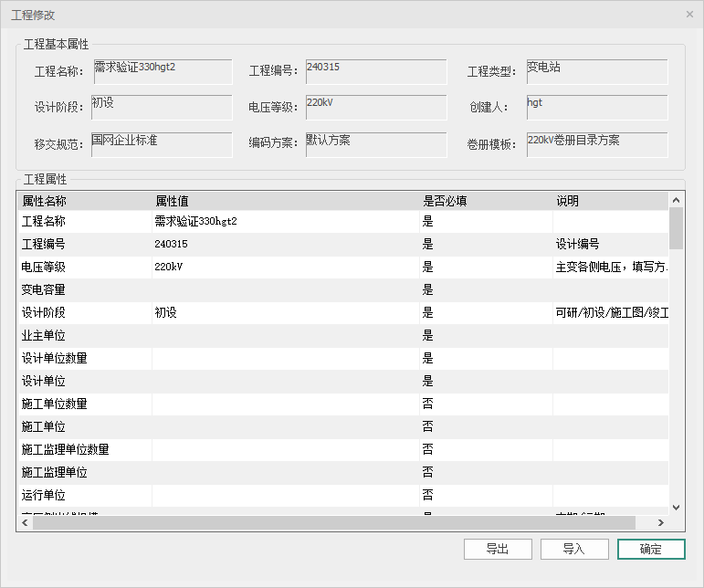Click the 是否必填 column header
This screenshot has height=588, width=704.
pos(486,201)
